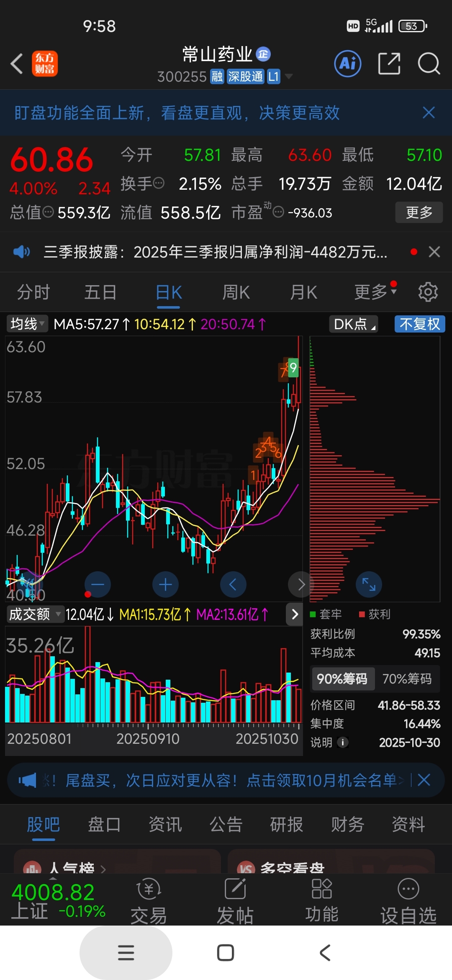Tap Android system back button
The width and height of the screenshot is (452, 980).
tap(326, 953)
